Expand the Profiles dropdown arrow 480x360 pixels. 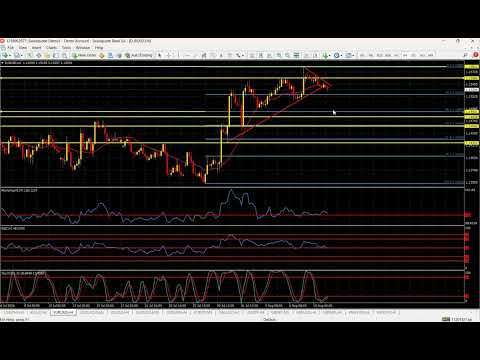pos(21,55)
